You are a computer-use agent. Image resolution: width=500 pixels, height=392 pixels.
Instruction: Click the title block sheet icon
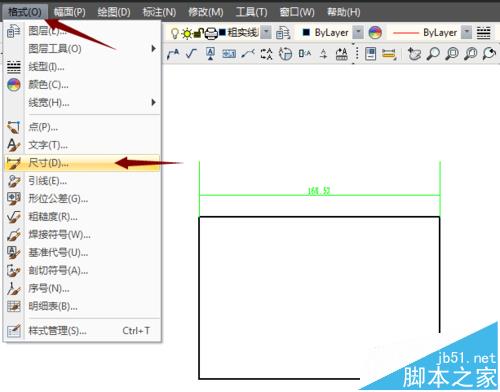370,53
